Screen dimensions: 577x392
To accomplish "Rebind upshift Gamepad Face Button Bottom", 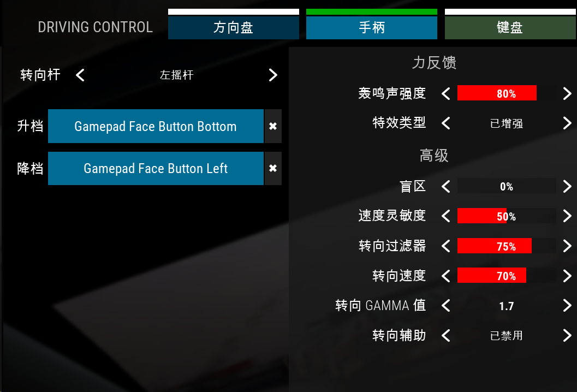I will pos(156,126).
